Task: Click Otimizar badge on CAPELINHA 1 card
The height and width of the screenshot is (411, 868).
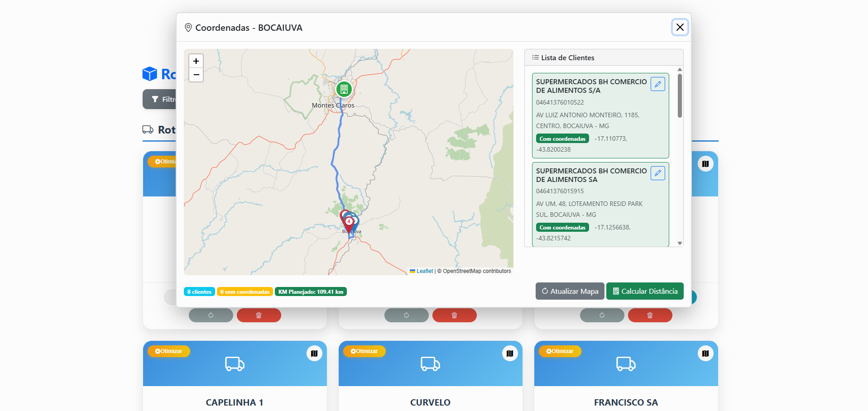Action: [169, 351]
